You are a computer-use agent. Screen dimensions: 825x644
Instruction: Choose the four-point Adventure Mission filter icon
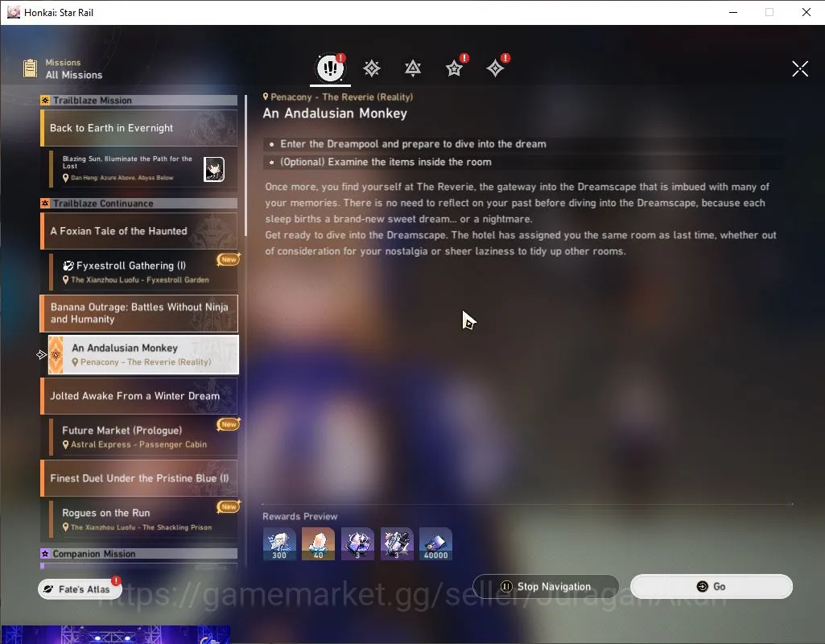[495, 68]
